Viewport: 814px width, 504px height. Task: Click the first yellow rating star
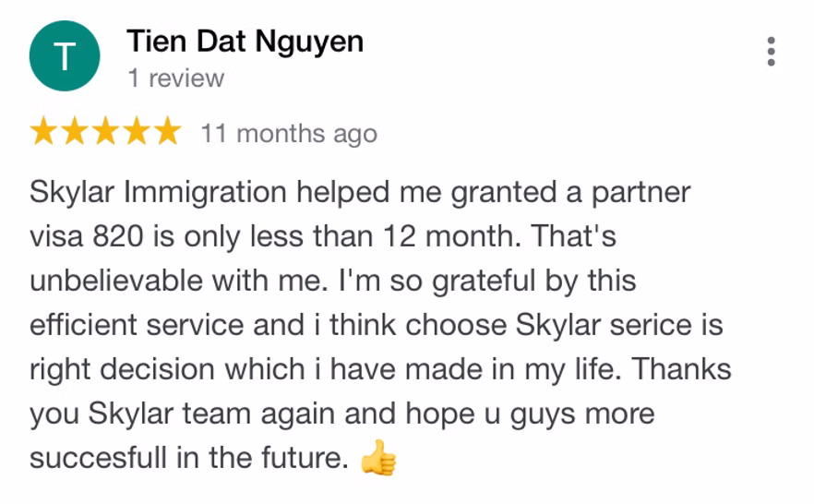click(x=43, y=133)
